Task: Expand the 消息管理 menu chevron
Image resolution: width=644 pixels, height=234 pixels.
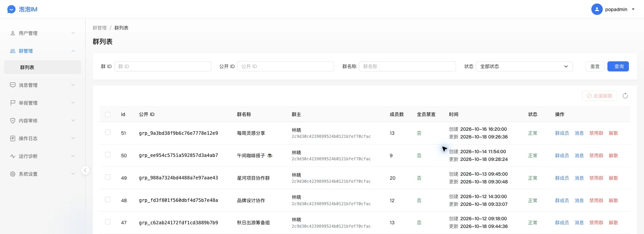Action: 73,85
